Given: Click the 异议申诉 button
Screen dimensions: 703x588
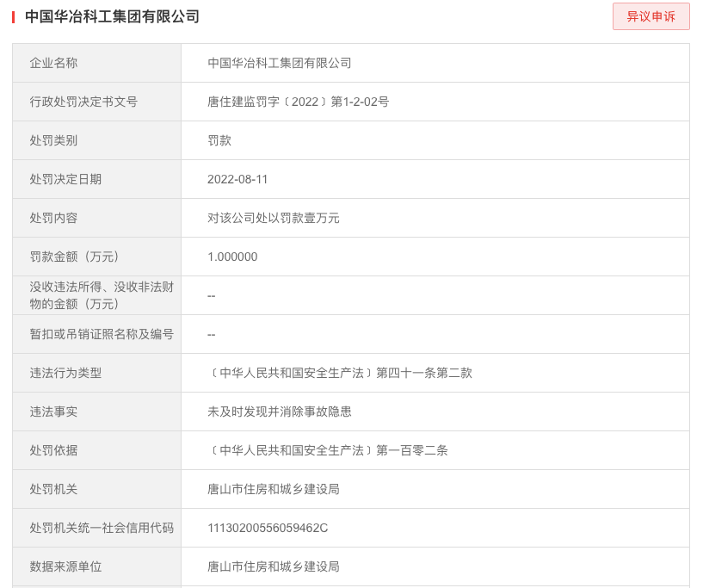Looking at the screenshot, I should tap(651, 16).
